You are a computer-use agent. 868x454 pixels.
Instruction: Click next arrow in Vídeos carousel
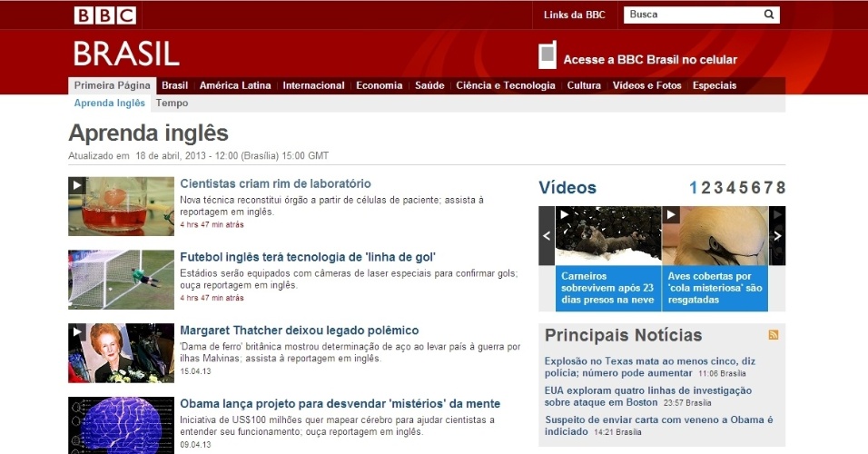pyautogui.click(x=777, y=236)
